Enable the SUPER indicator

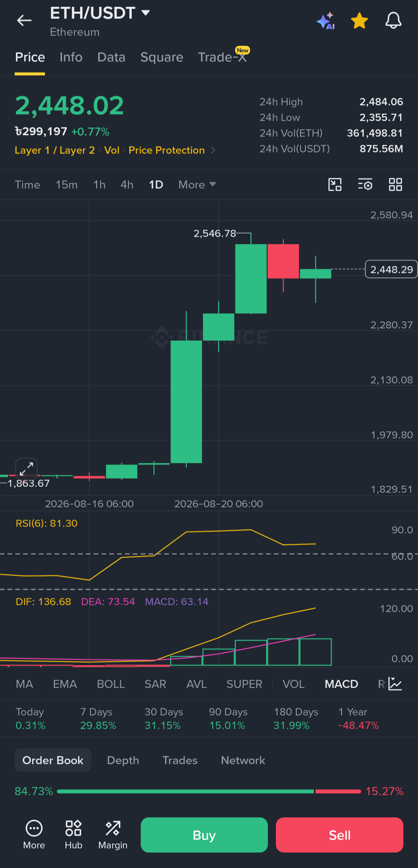coord(244,684)
